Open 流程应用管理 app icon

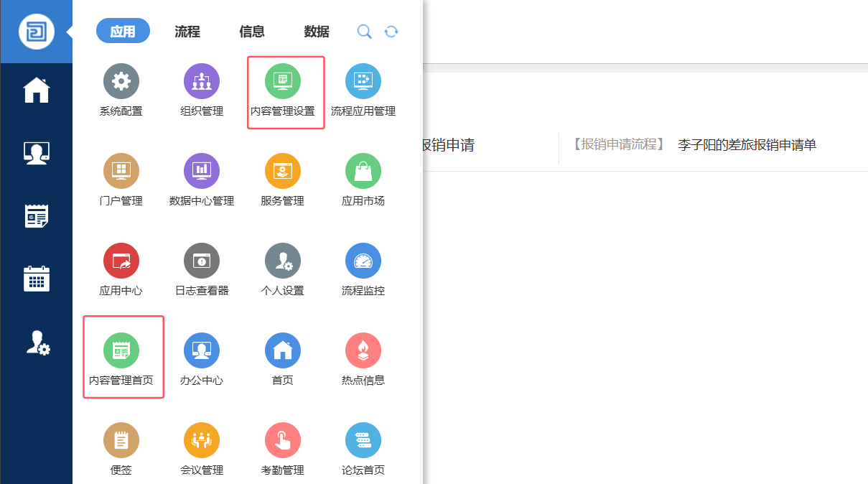[x=363, y=82]
